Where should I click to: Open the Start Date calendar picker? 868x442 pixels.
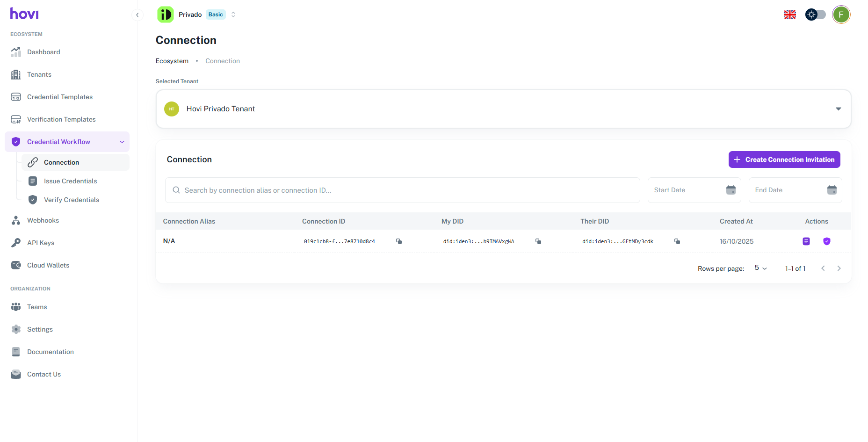pyautogui.click(x=731, y=190)
